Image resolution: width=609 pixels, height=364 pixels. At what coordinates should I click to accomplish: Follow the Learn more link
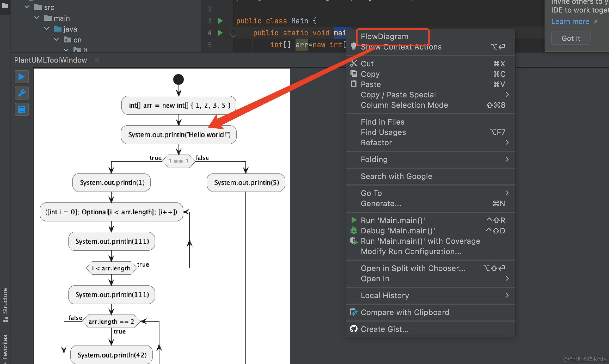(570, 21)
